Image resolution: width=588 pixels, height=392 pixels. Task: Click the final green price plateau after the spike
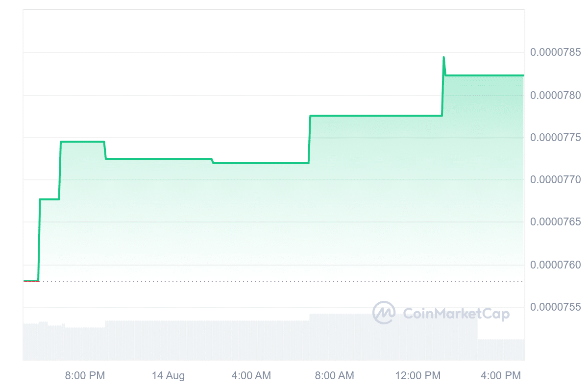tap(485, 75)
